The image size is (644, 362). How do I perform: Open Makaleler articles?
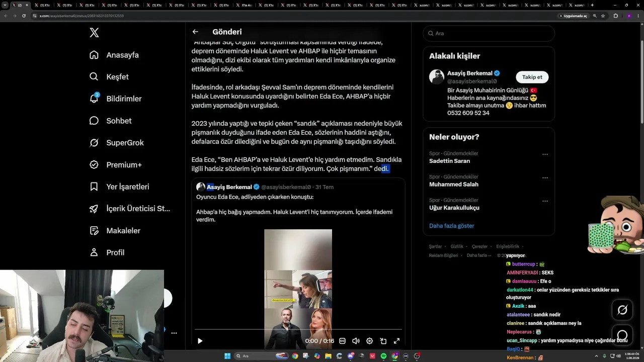115,231
